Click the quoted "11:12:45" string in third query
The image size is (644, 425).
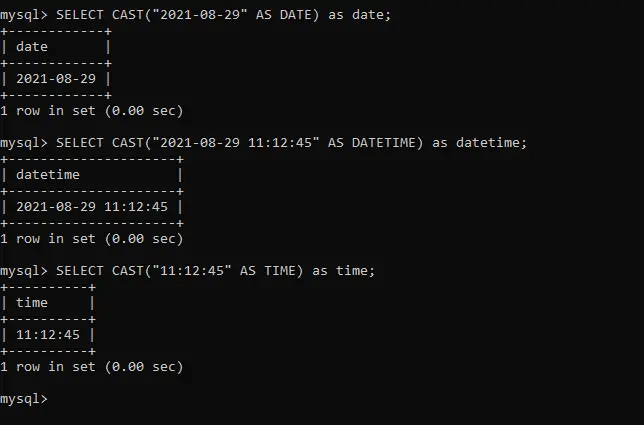click(191, 271)
